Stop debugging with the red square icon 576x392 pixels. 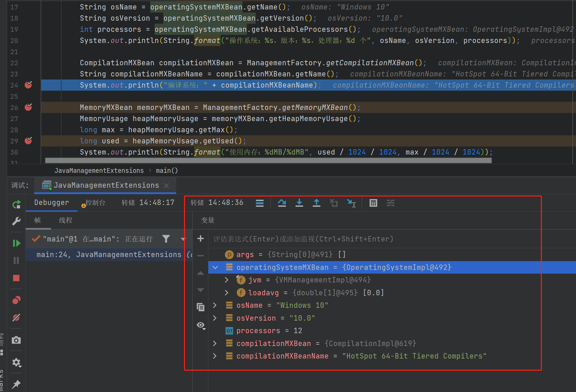pyautogui.click(x=16, y=278)
